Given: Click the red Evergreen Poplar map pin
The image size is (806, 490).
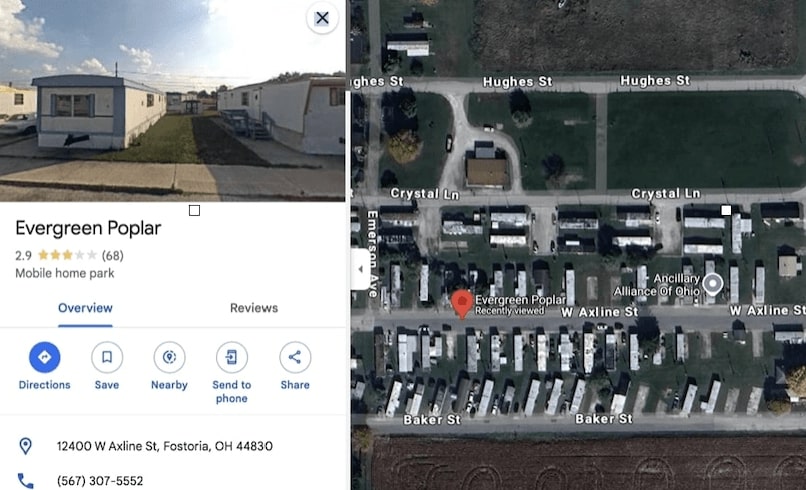Looking at the screenshot, I should [462, 303].
